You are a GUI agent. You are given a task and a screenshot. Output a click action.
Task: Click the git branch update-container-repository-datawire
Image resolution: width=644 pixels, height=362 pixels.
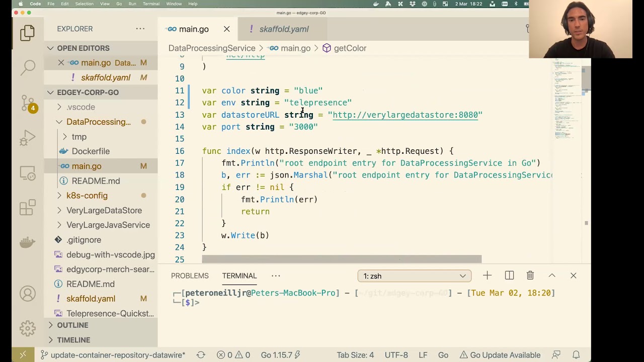click(113, 355)
